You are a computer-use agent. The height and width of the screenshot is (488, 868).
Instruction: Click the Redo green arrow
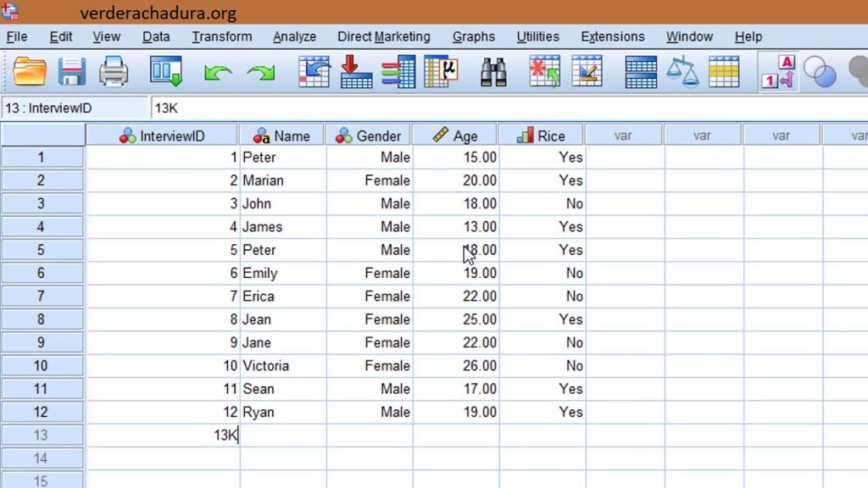[x=261, y=73]
